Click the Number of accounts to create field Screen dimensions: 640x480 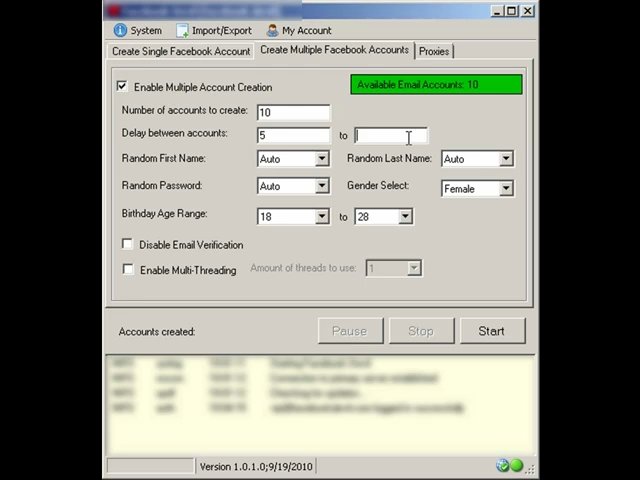pos(293,113)
